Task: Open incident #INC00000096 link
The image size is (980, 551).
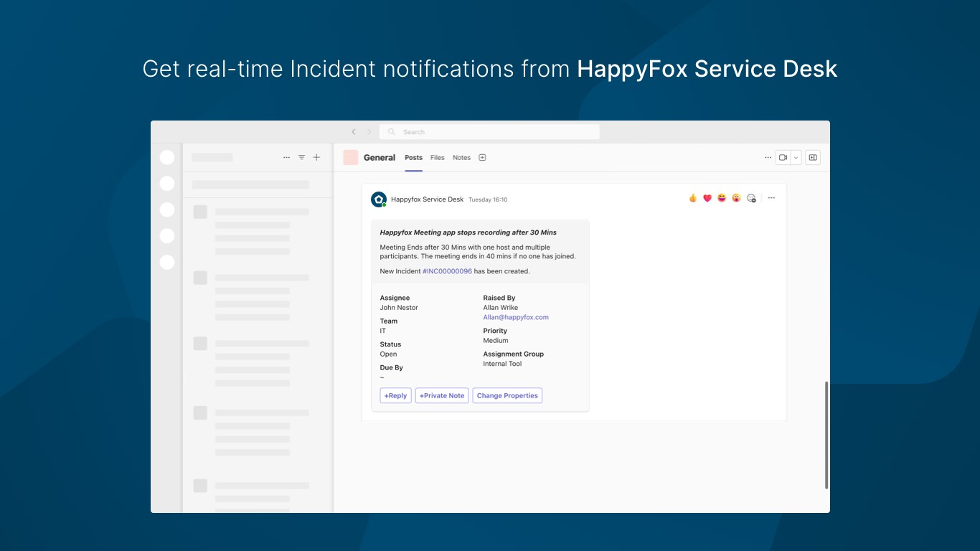Action: pos(447,271)
